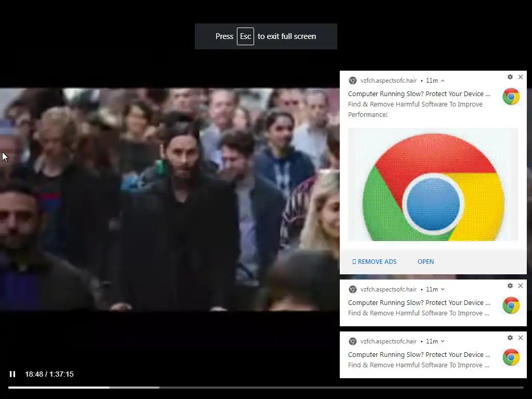Open settings gear of the bottom notification
532x399 pixels.
pos(510,338)
